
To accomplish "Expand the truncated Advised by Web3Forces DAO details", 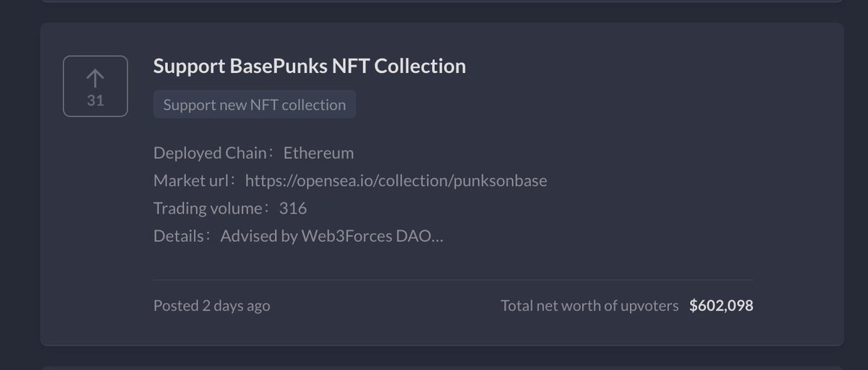I will [332, 236].
